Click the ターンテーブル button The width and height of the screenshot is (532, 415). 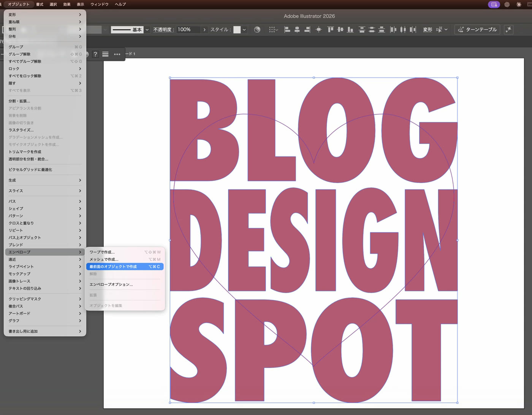click(477, 29)
